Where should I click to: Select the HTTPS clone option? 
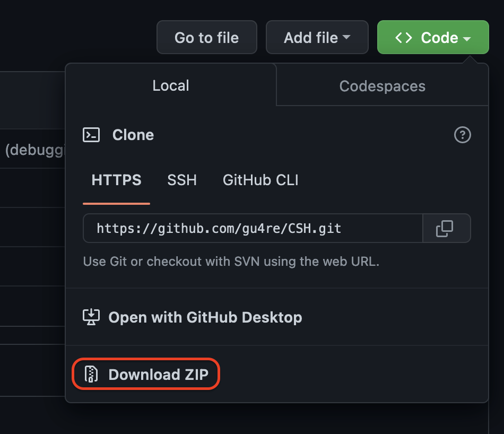(116, 180)
